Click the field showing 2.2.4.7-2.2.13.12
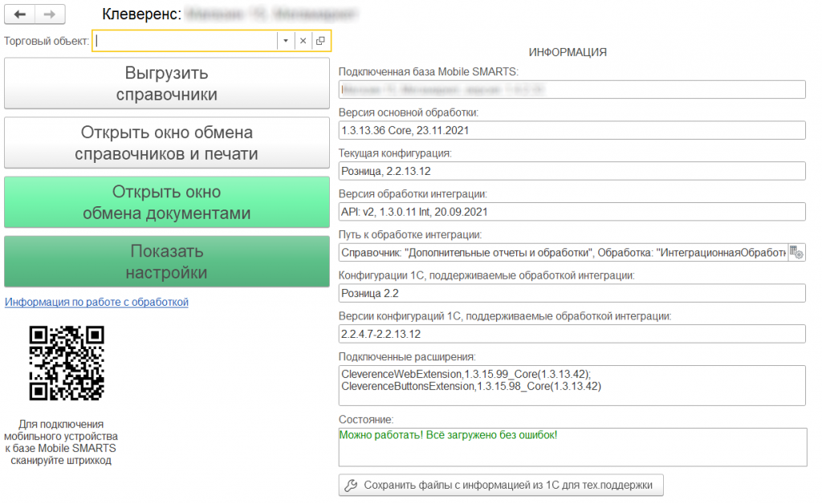 [x=572, y=334]
